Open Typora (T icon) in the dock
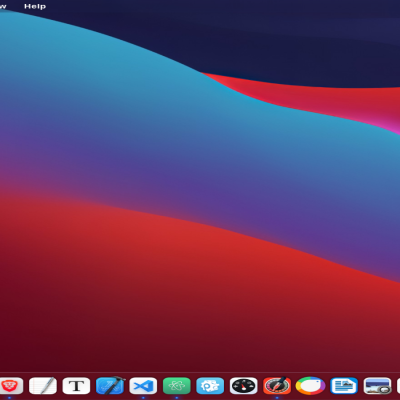Viewport: 400px width, 400px height. (x=76, y=386)
